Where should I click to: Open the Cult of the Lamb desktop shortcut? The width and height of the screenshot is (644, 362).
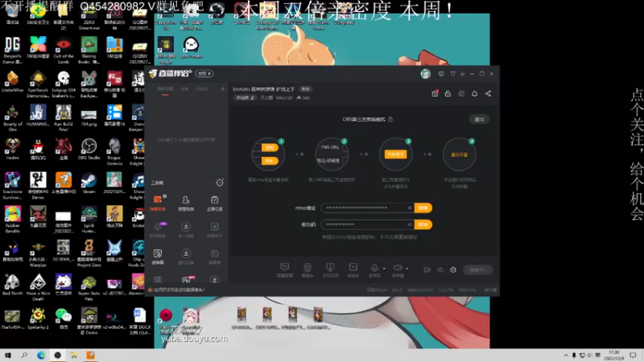tap(64, 49)
